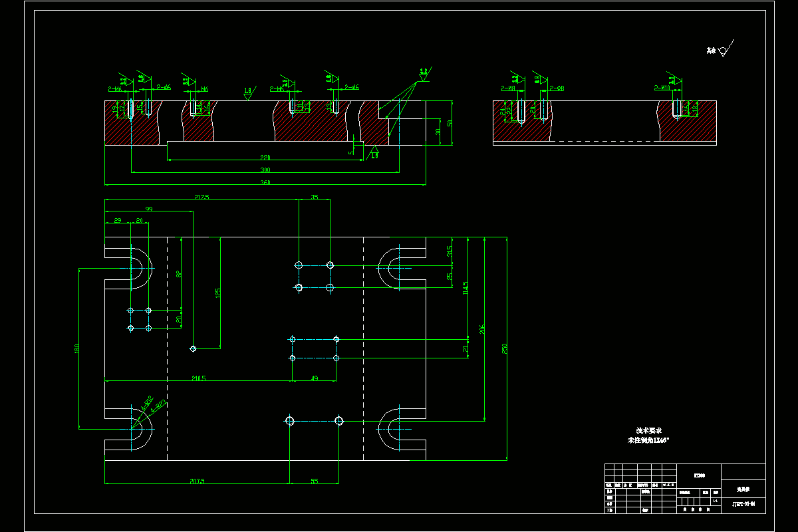Click the 218.5 horizontal dimension
Viewport: 798px width, 532px height.
[x=198, y=378]
